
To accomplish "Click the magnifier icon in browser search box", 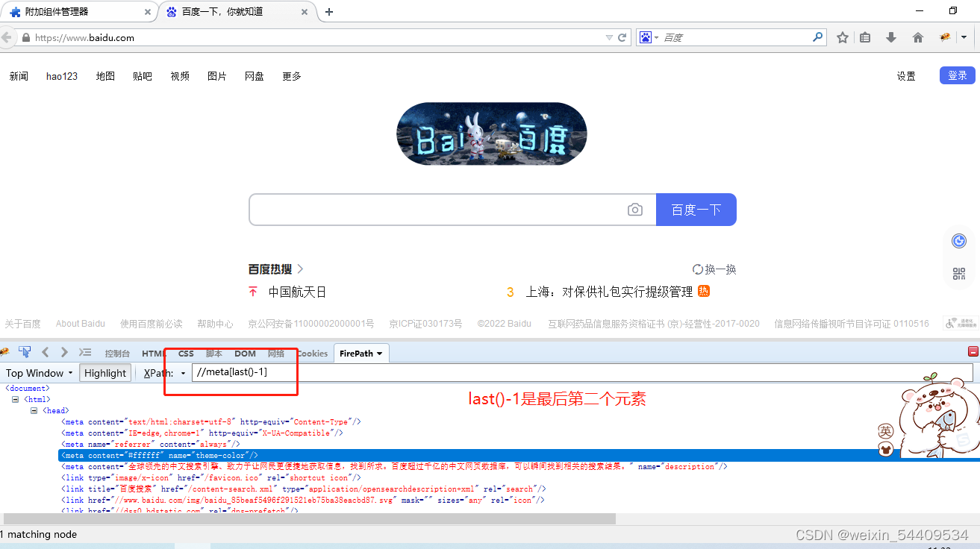I will 818,37.
